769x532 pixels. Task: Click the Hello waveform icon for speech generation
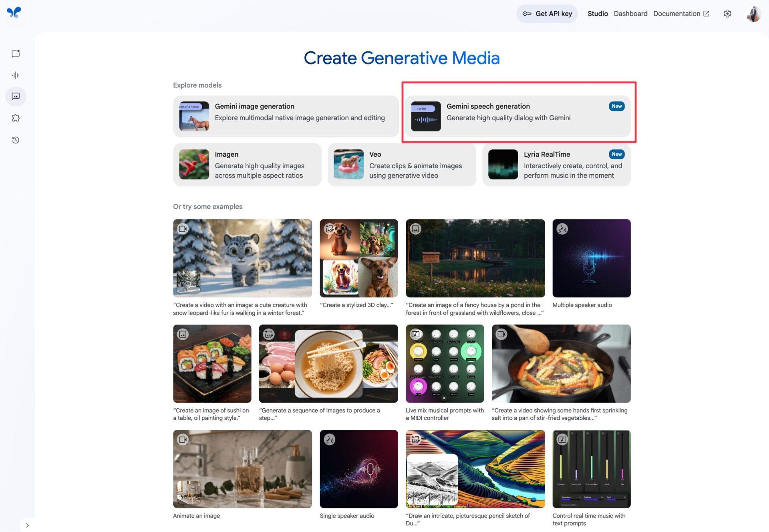[426, 116]
